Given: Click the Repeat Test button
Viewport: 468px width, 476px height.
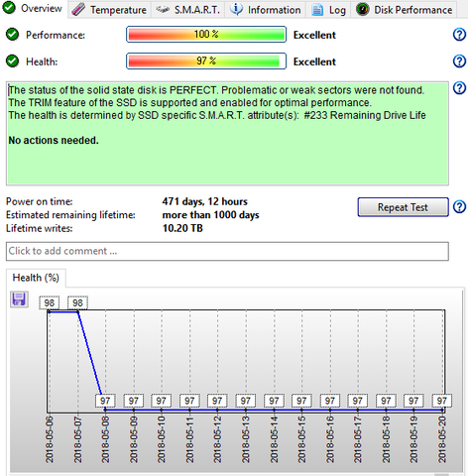Looking at the screenshot, I should [403, 207].
